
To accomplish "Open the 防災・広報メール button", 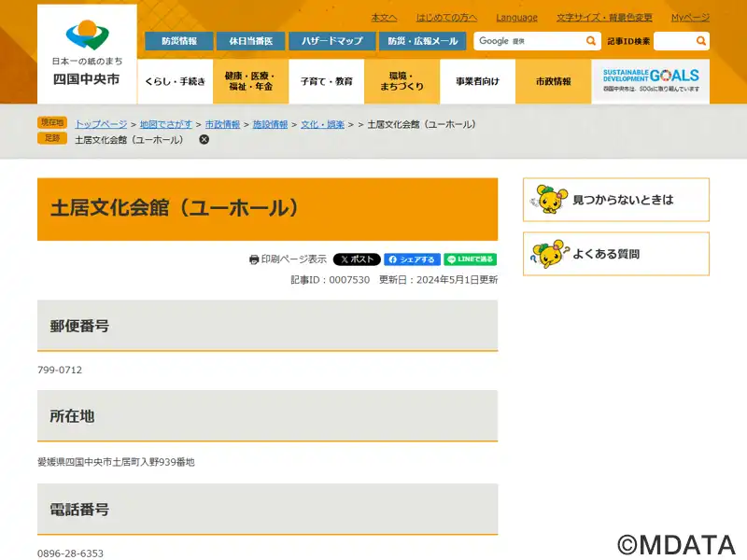I will 423,41.
